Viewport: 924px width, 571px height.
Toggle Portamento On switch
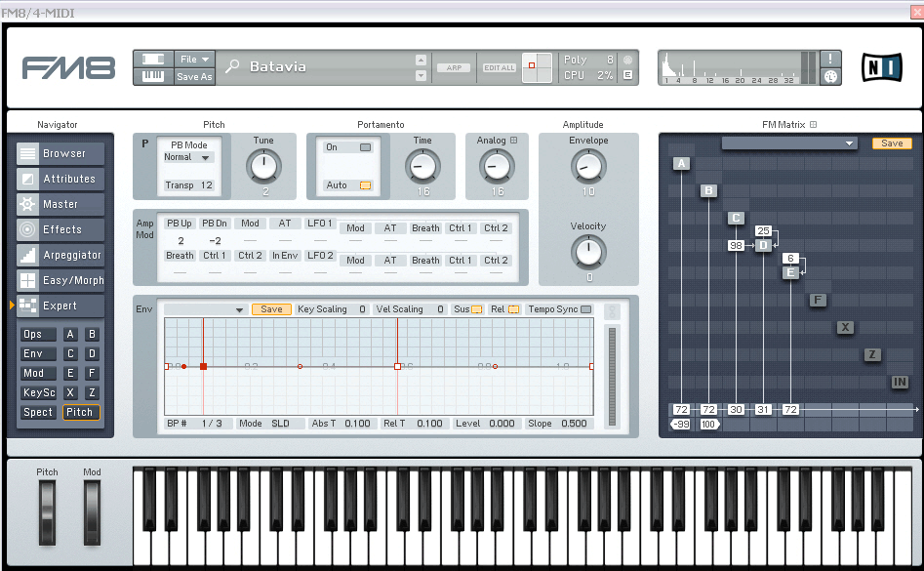point(365,147)
